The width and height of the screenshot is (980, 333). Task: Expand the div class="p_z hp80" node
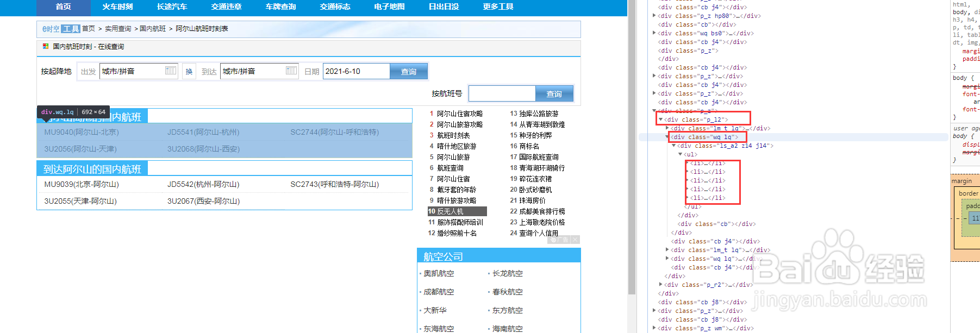(x=654, y=16)
